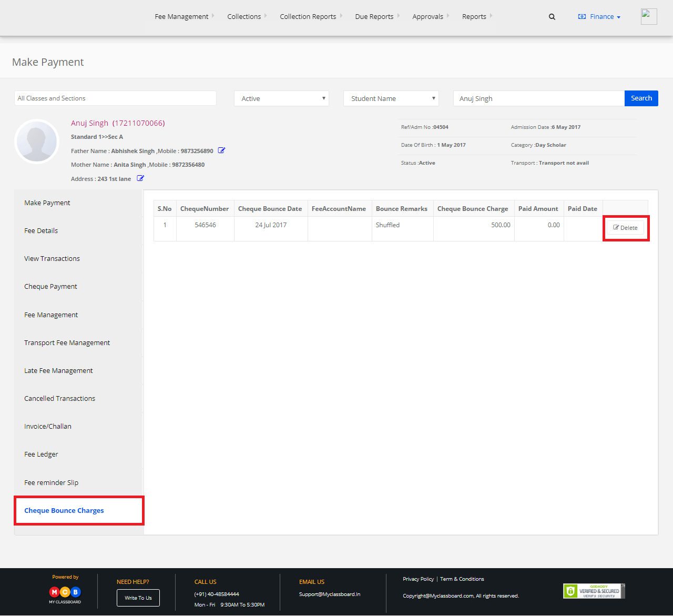Click the search box containing Anuj Singh
The height and width of the screenshot is (616, 673).
(539, 98)
